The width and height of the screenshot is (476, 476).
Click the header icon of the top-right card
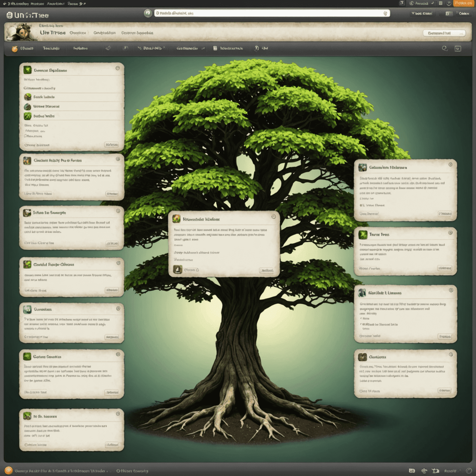362,168
